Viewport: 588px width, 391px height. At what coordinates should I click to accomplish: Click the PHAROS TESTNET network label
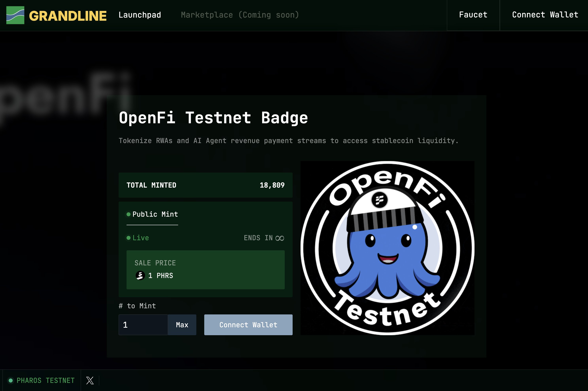pos(46,381)
